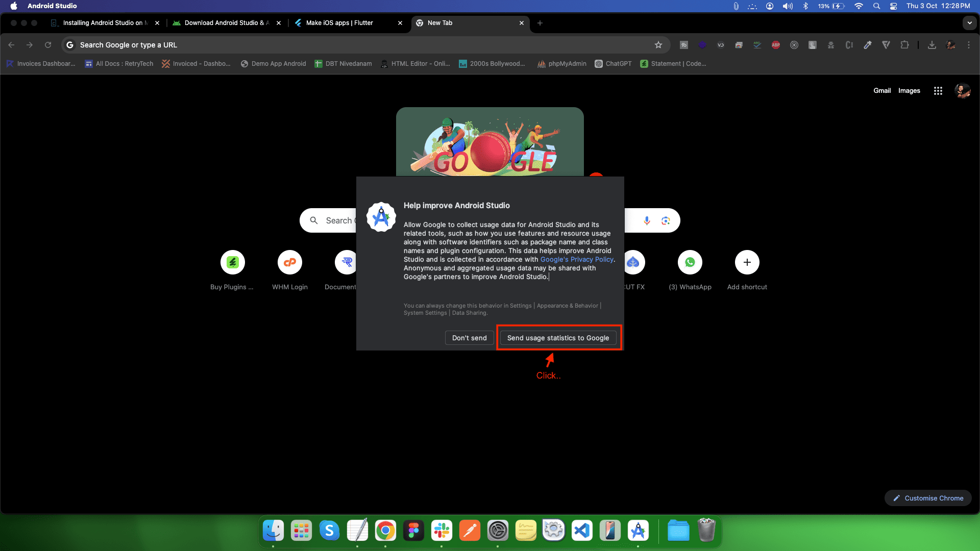The height and width of the screenshot is (551, 980).
Task: Open Chrome extensions puzzle icon
Action: tap(904, 45)
